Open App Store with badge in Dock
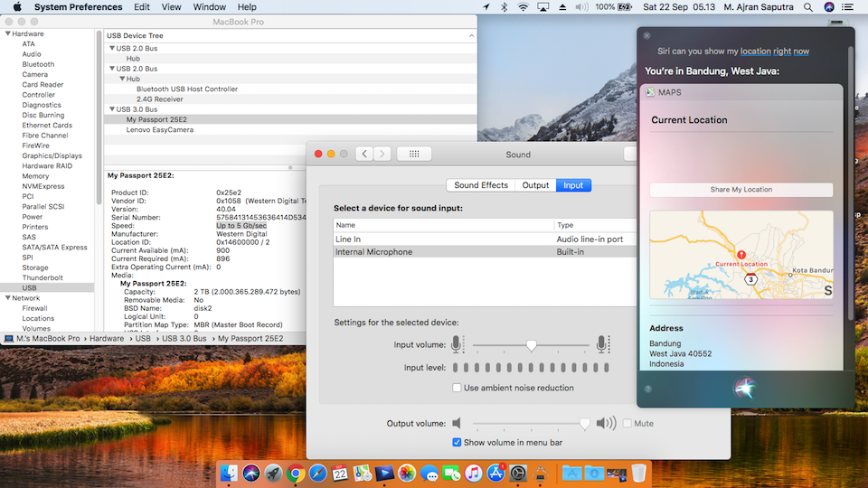 [495, 474]
